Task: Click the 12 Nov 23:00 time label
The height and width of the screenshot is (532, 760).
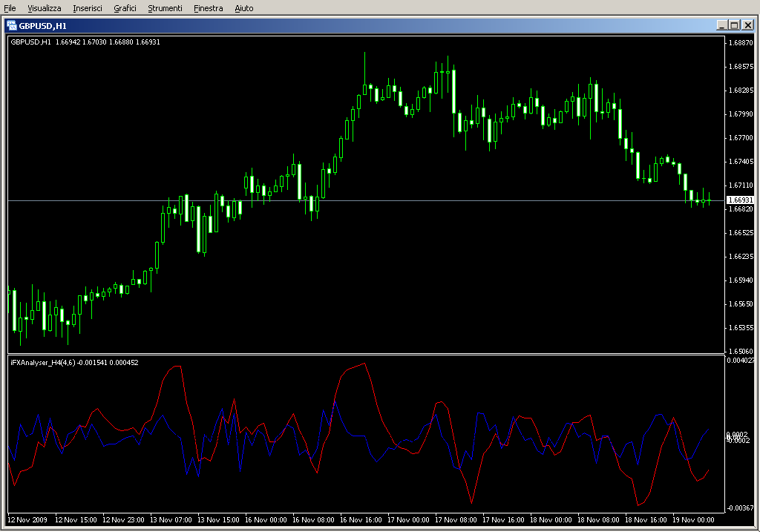Action: tap(123, 520)
